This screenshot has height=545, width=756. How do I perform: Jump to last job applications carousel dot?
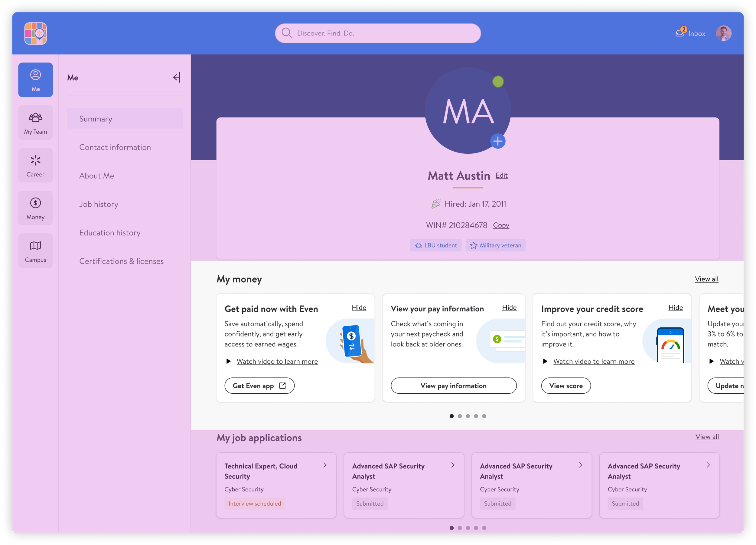[x=484, y=528]
